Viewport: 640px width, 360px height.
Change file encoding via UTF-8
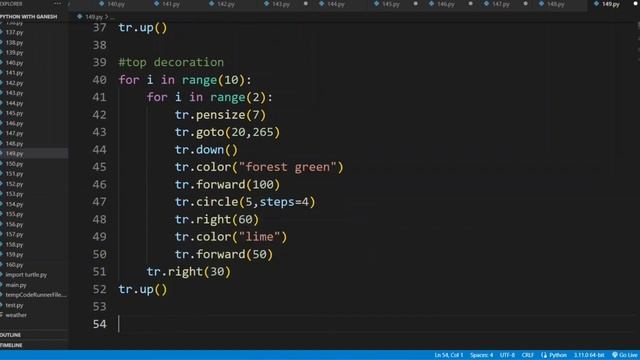tap(507, 355)
